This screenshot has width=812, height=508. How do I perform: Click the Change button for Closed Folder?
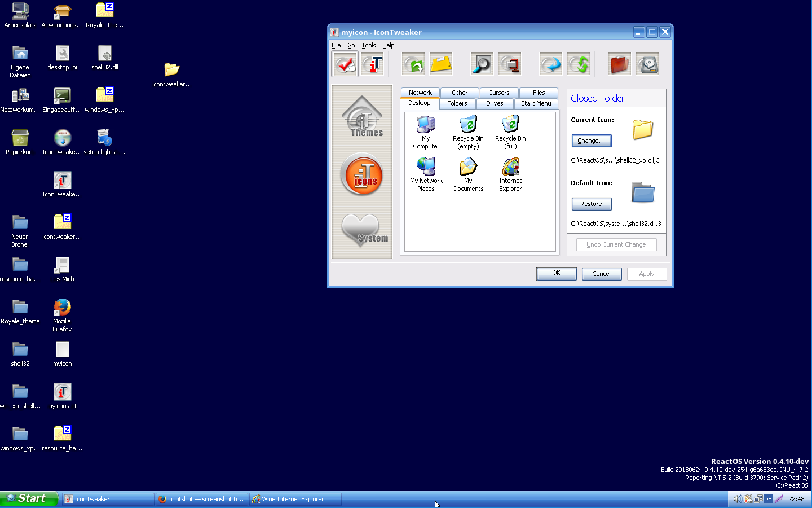591,141
